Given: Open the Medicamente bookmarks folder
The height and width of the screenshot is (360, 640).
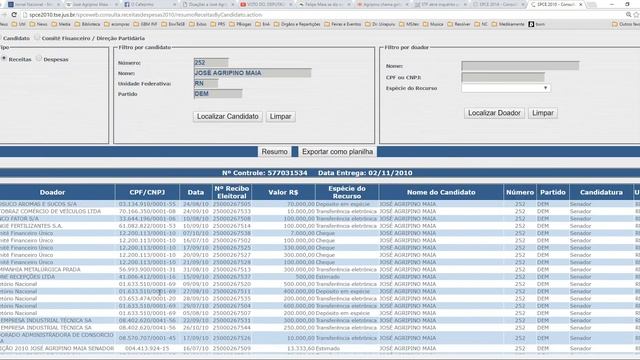Looking at the screenshot, I should (x=508, y=24).
